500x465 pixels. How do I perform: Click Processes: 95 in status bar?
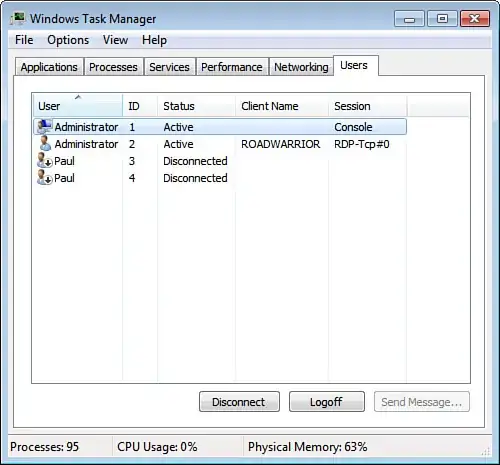(44, 447)
